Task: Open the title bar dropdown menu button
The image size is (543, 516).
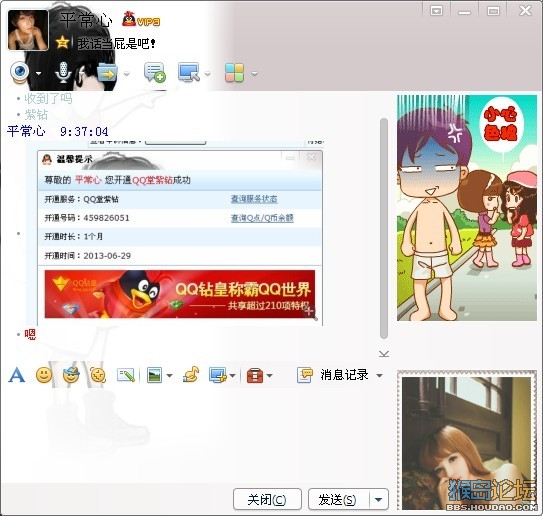Action: [x=436, y=11]
